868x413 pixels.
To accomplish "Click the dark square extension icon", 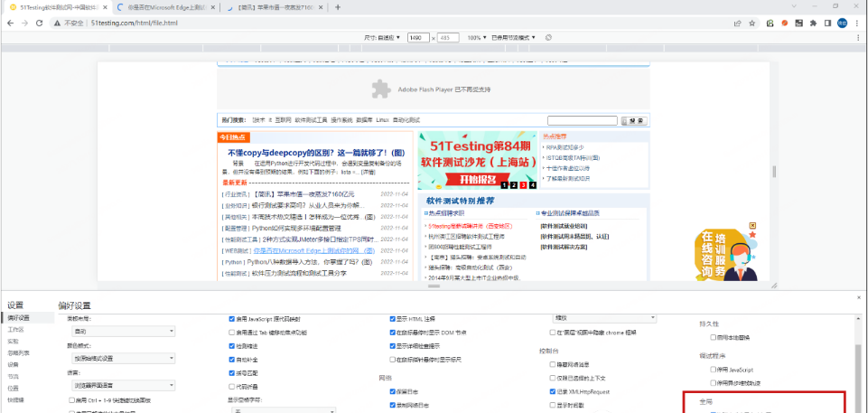I will (798, 23).
